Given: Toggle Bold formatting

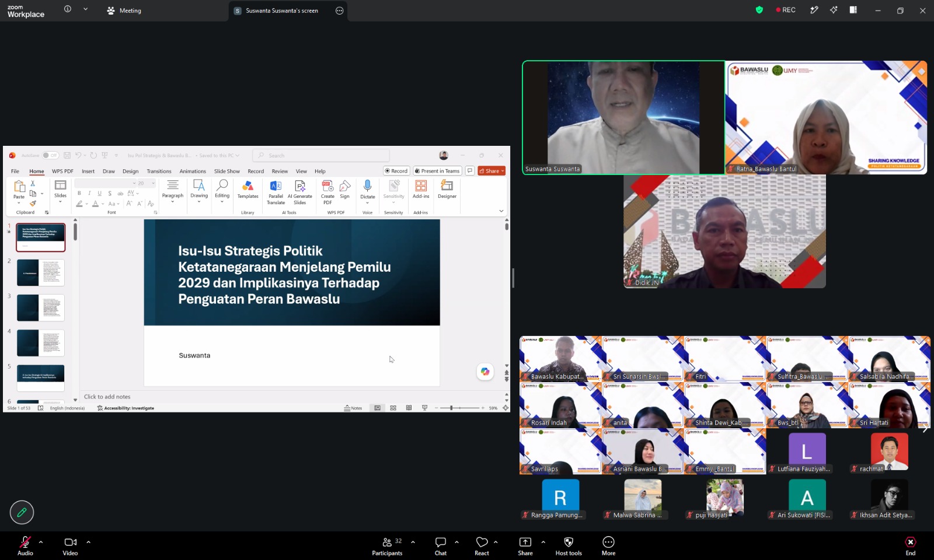Looking at the screenshot, I should 79,193.
